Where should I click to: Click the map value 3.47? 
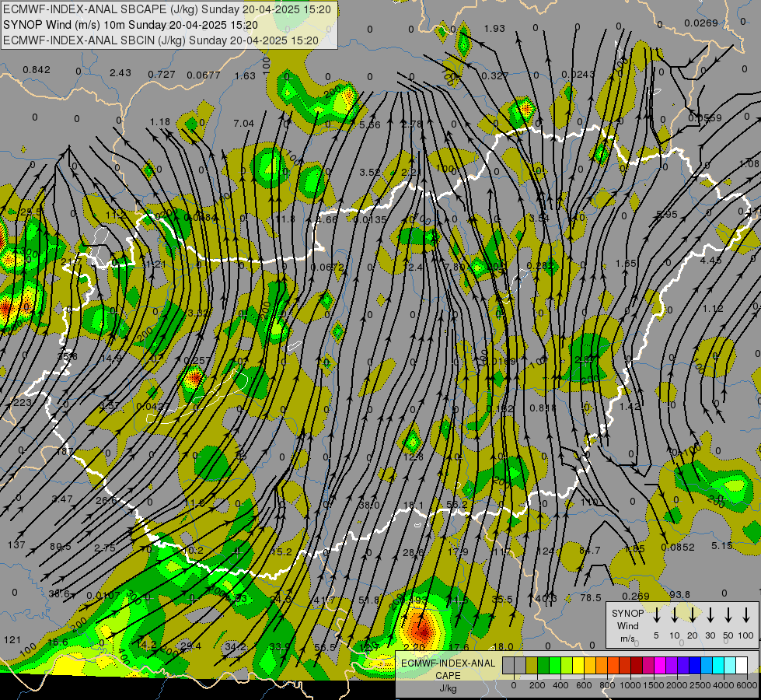[x=62, y=499]
